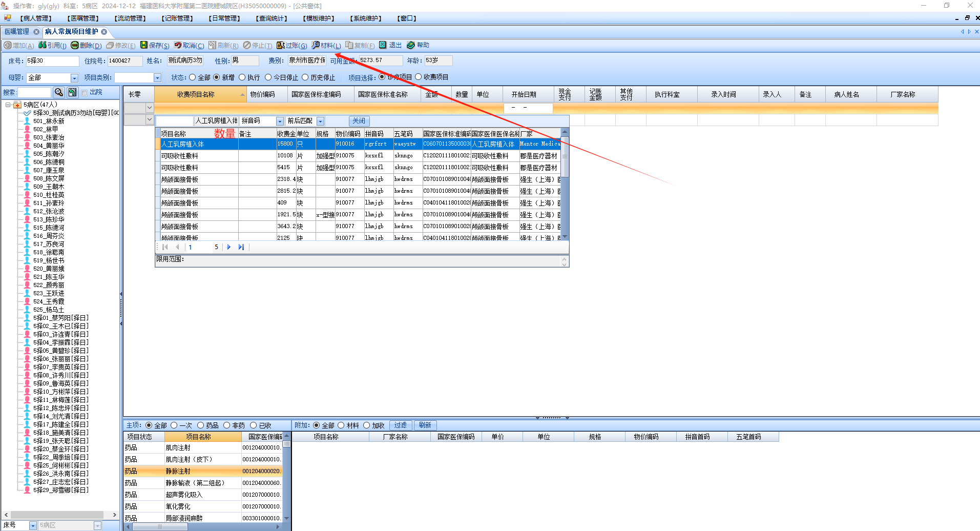Click the 5病区 ward folder icon
This screenshot has width=980, height=531.
pos(17,105)
